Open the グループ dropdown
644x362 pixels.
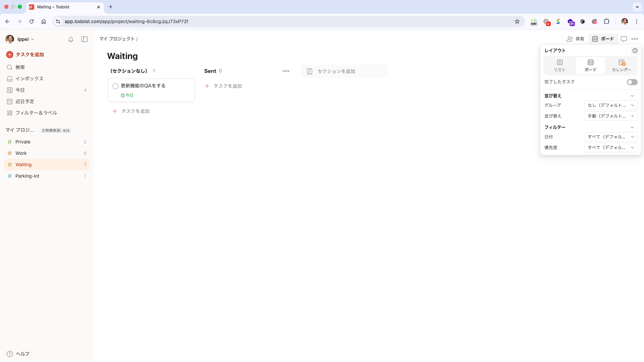(610, 105)
